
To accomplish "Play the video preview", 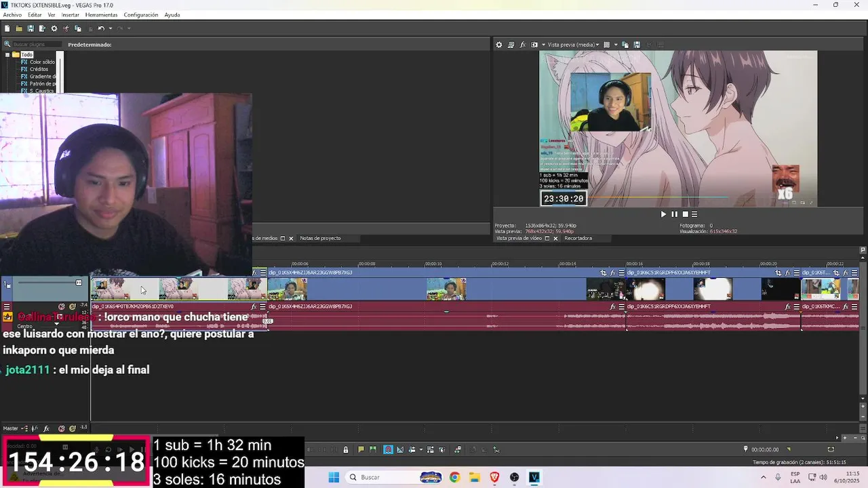I will (663, 214).
